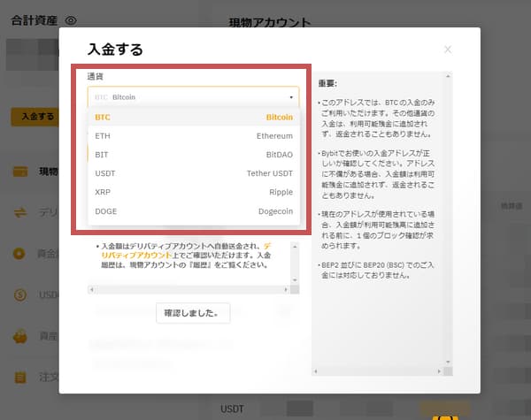Click notice box scroll down arrow
531x420 pixels.
point(295,280)
